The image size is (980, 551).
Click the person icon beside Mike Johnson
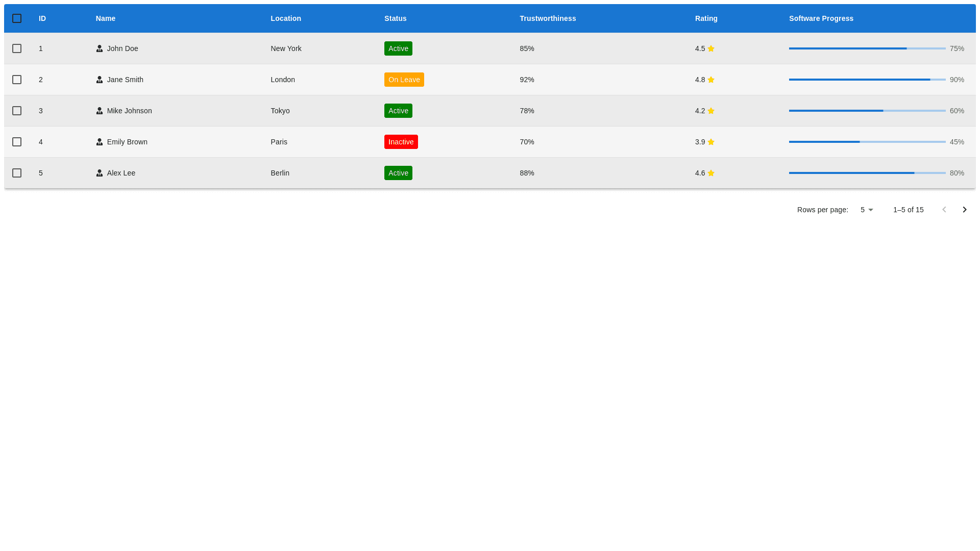(x=100, y=111)
